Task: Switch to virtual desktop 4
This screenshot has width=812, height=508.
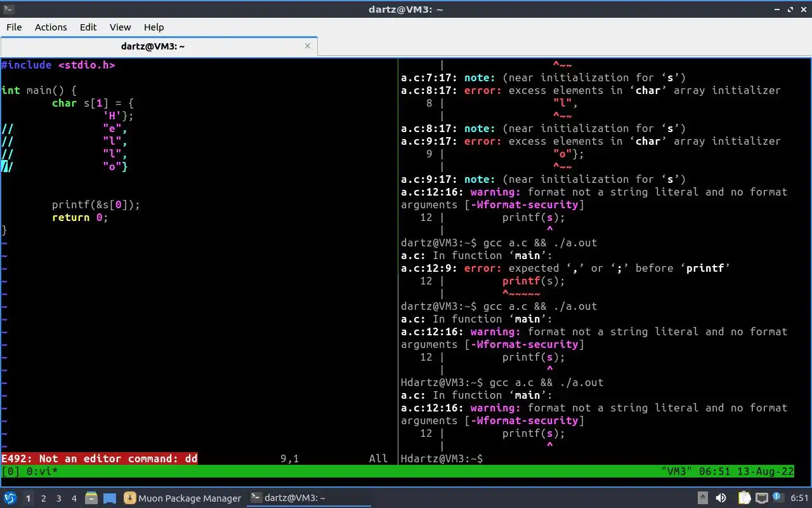Action: pyautogui.click(x=74, y=498)
